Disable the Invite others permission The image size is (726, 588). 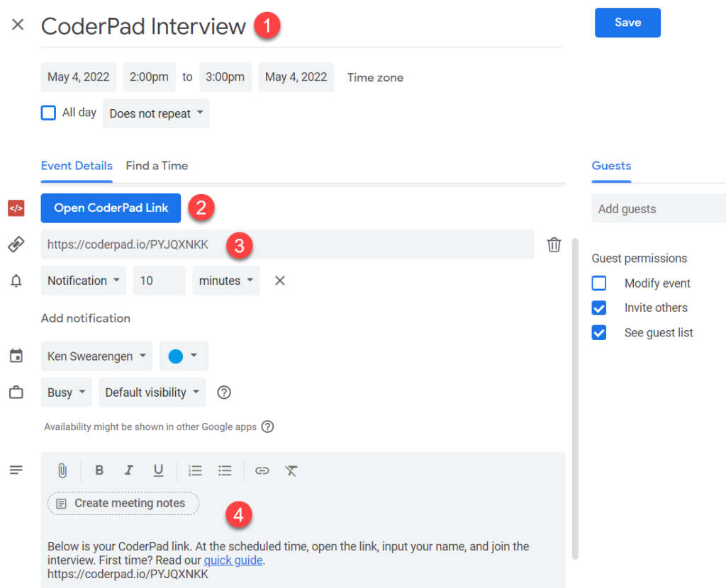(x=600, y=307)
